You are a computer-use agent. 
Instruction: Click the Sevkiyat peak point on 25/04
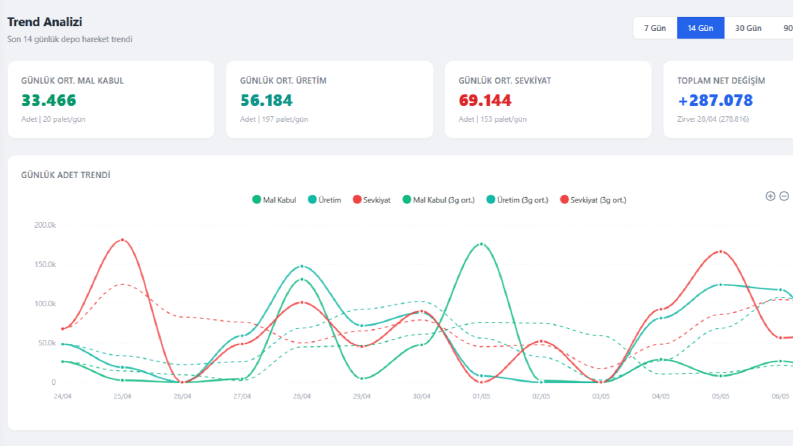122,240
